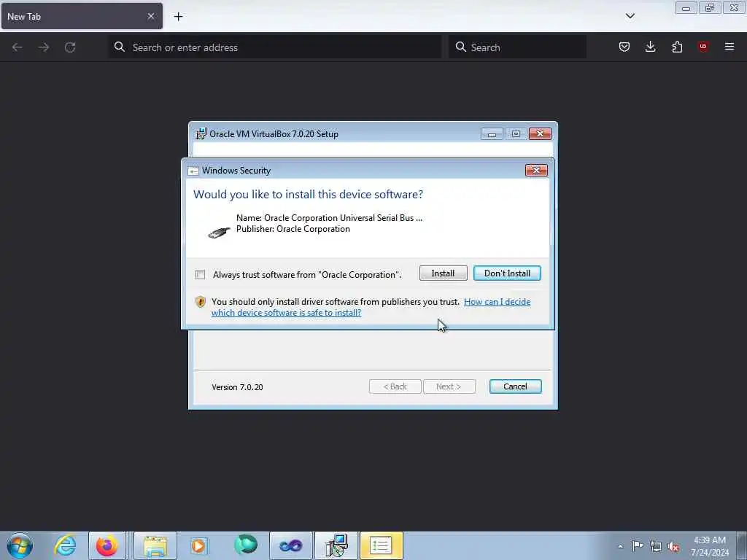Check Always trust software from Oracle Corporation

click(200, 275)
